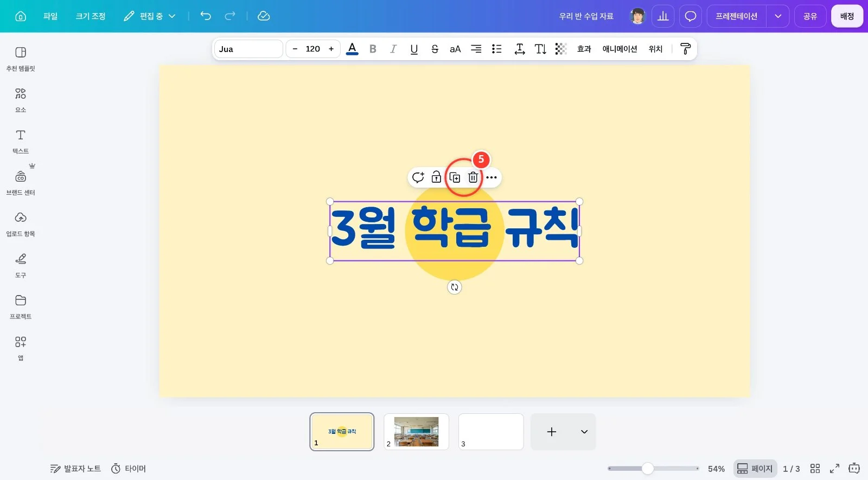The width and height of the screenshot is (868, 480).
Task: Open the comments bubble icon
Action: tap(691, 16)
